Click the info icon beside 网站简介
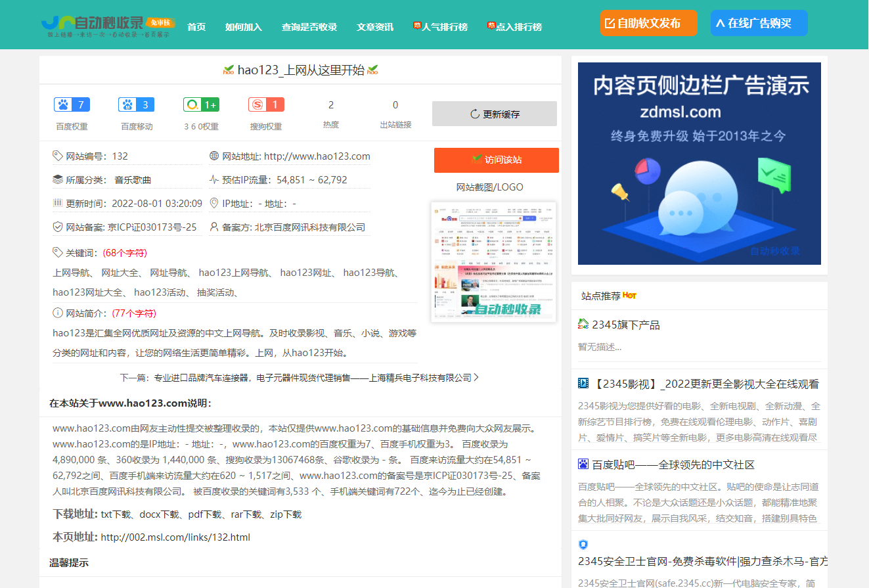This screenshot has width=869, height=588. click(58, 313)
